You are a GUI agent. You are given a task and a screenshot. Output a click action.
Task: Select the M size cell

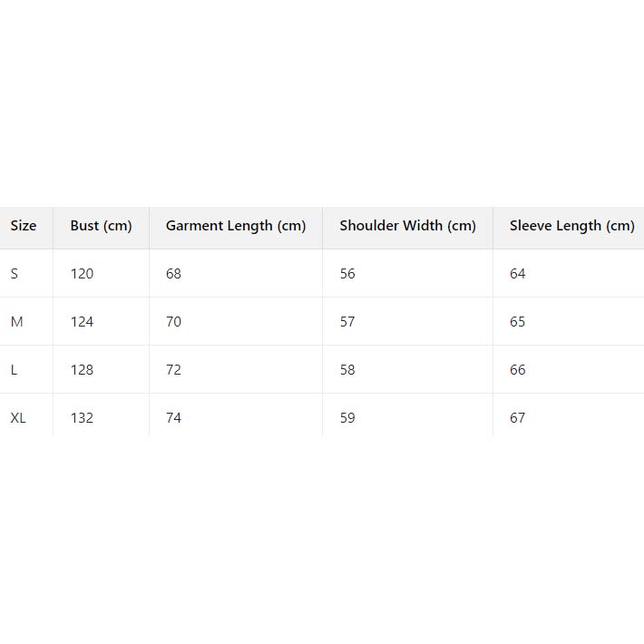point(16,322)
